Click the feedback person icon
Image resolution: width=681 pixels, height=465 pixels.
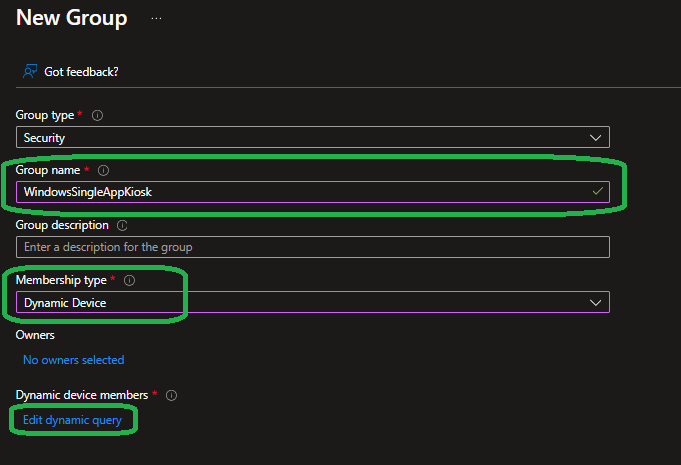(x=30, y=72)
